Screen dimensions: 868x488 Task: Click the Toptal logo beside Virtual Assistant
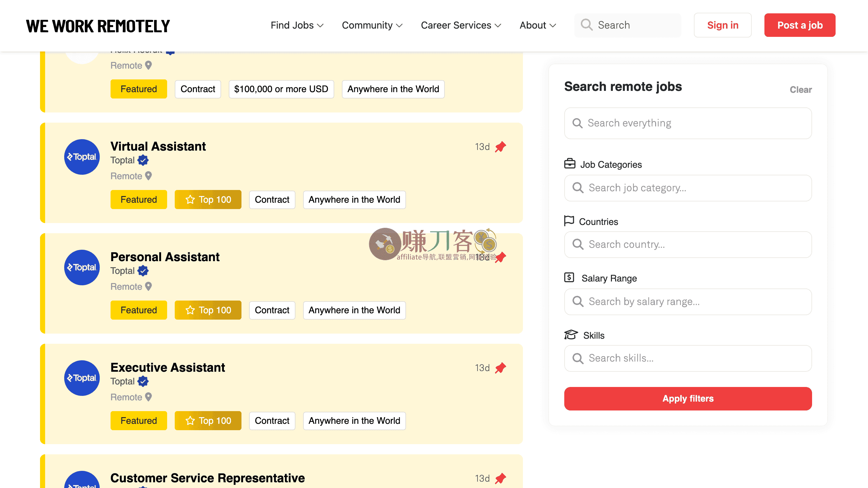pyautogui.click(x=82, y=157)
